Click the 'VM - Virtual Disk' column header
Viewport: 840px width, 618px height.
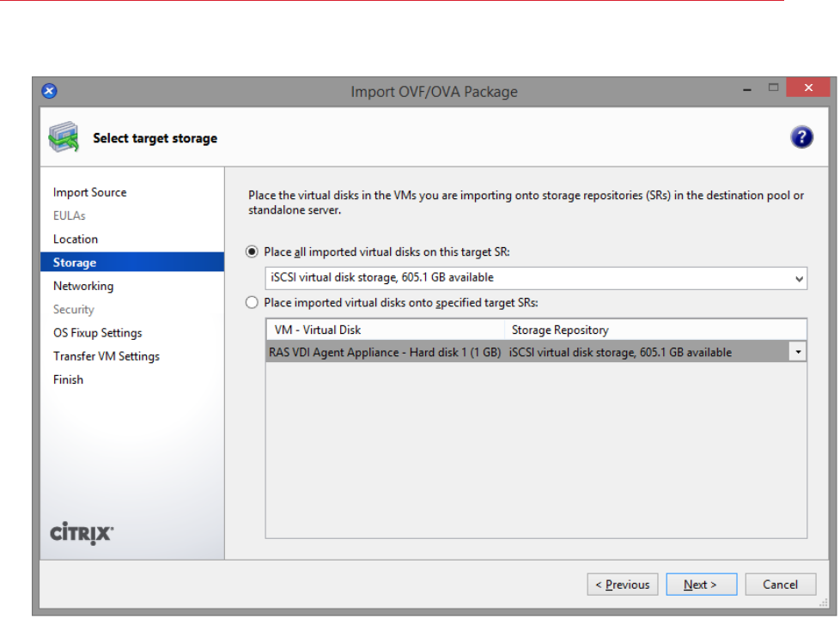pos(385,330)
